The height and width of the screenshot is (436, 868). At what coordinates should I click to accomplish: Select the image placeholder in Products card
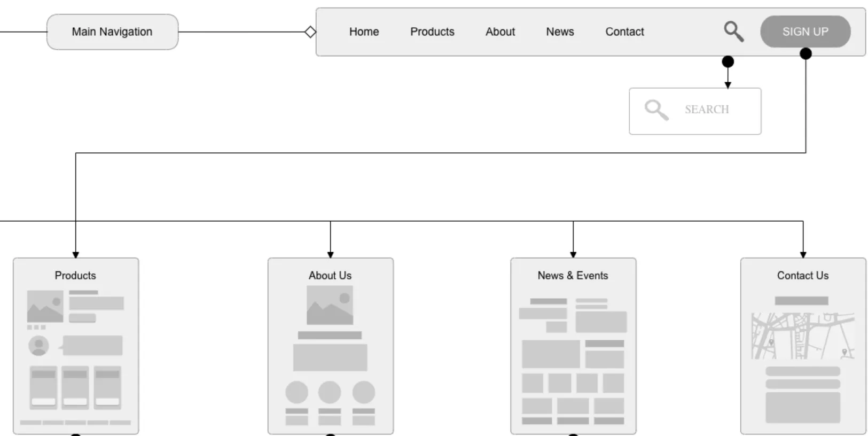tap(45, 306)
